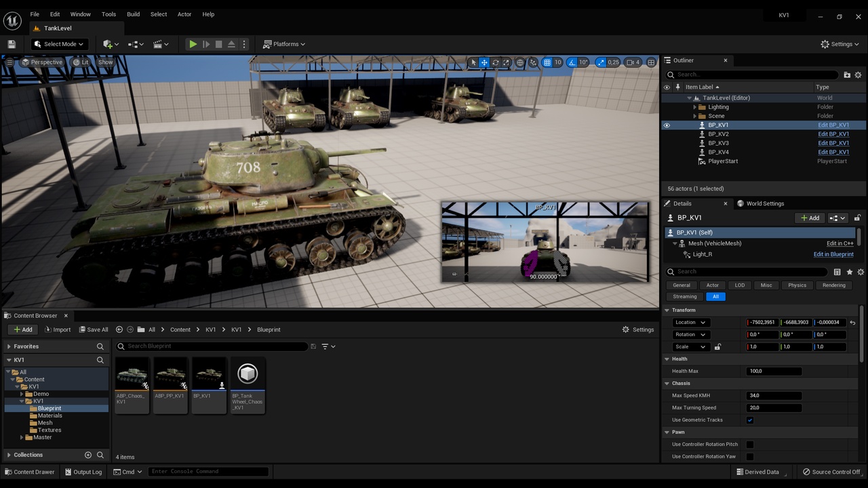
Task: Open the top-right Settings dropdown
Action: [840, 44]
